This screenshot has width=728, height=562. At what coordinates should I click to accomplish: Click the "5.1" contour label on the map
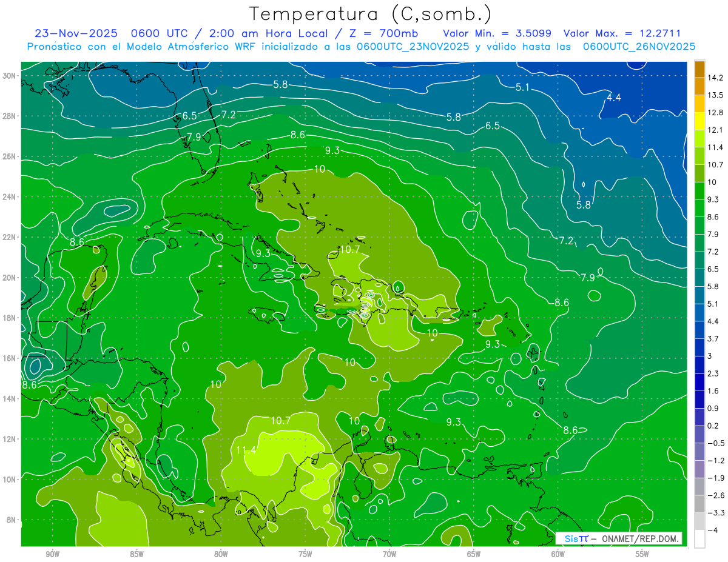522,87
